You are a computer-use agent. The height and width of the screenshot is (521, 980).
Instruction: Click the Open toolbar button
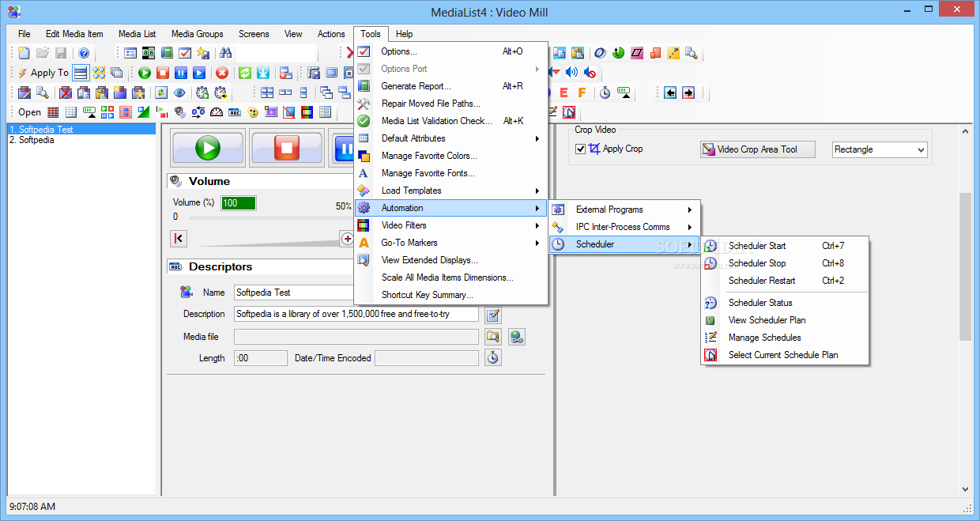click(29, 112)
